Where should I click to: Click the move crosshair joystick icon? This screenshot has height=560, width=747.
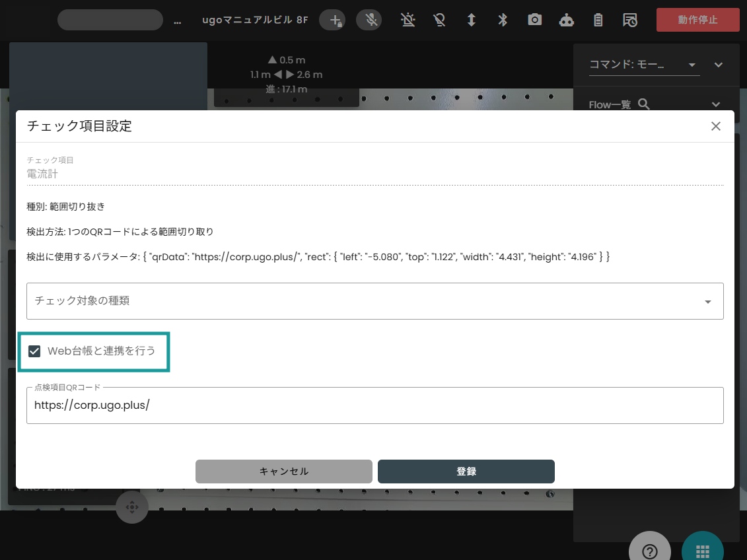tap(132, 507)
